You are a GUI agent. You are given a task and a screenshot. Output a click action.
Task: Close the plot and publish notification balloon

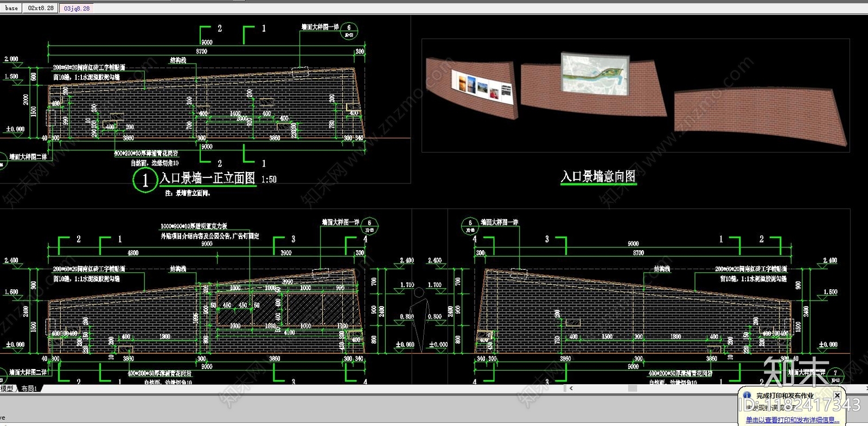[837, 395]
